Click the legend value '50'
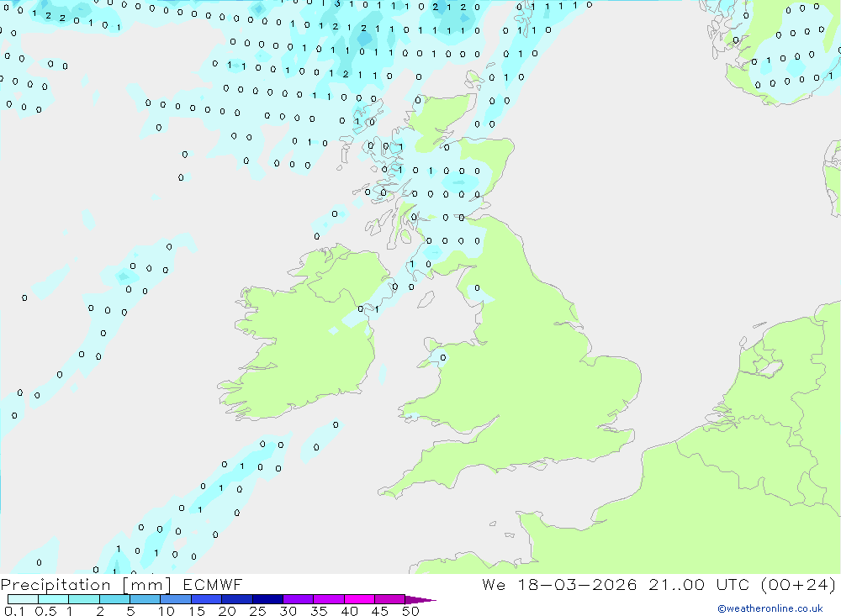 pos(410,611)
